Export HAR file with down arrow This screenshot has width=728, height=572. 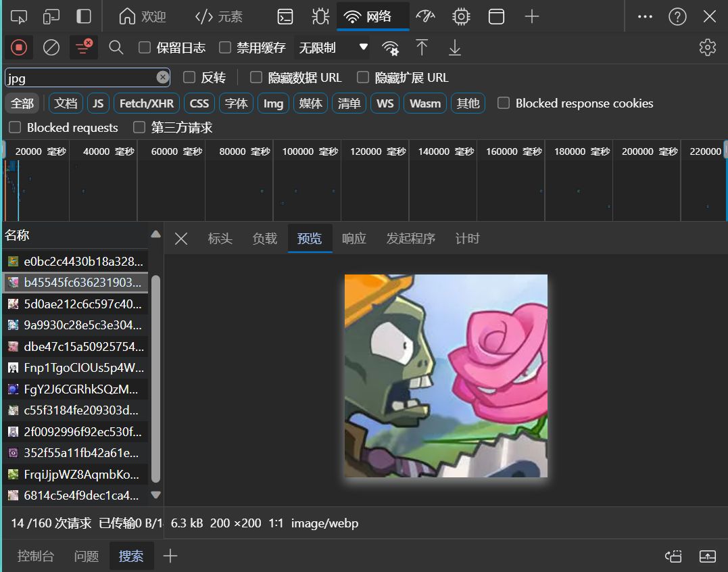pyautogui.click(x=455, y=47)
